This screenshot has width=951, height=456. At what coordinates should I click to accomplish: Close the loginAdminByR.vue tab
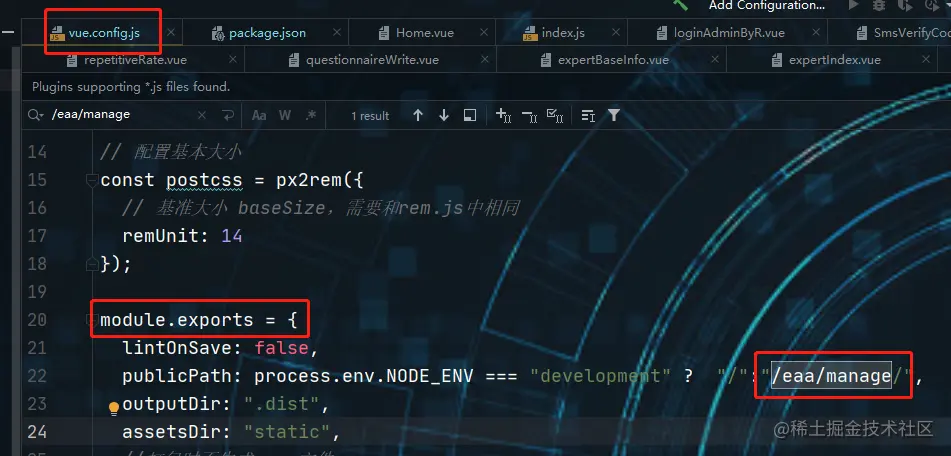point(816,33)
